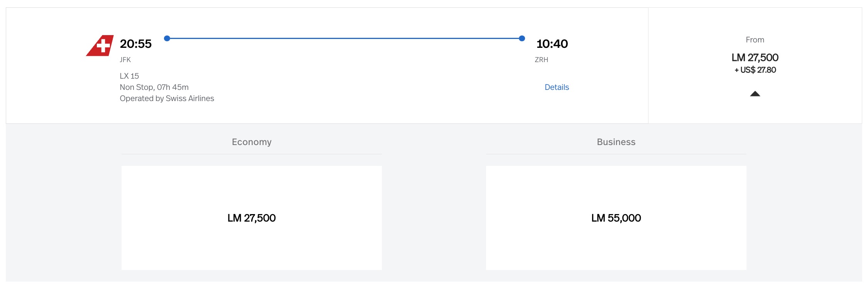Click the + US$ 27.80 taxes amount
Screen dimensions: 868x287
coord(755,70)
